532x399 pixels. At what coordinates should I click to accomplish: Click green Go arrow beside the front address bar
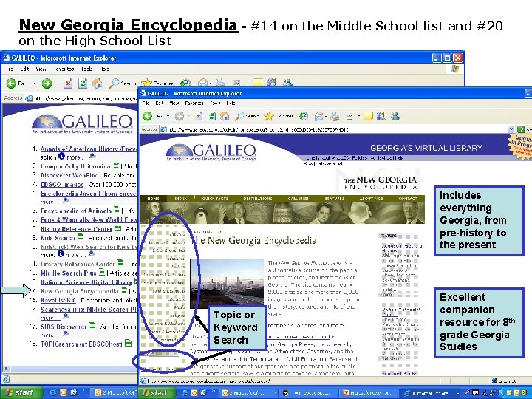coord(520,129)
